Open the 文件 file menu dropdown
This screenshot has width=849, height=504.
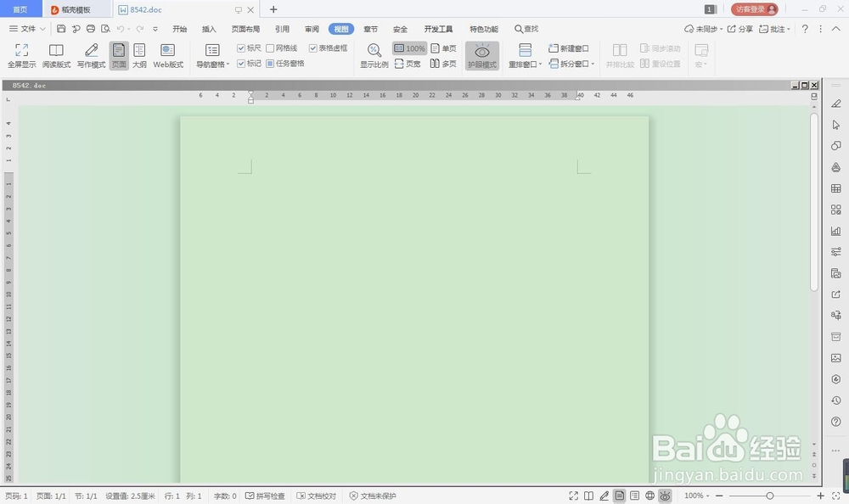[x=27, y=29]
